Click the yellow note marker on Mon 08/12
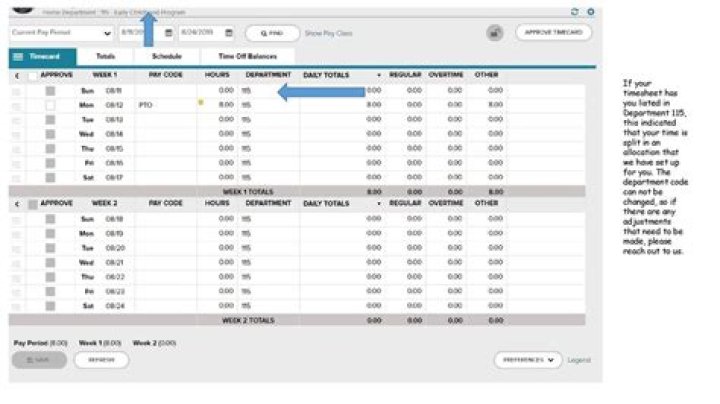 [201, 102]
